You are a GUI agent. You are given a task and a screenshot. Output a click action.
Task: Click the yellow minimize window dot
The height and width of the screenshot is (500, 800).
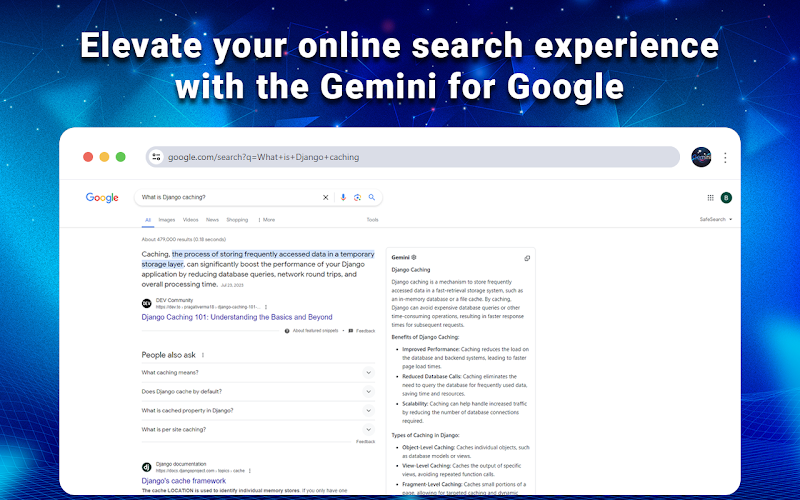(x=104, y=157)
